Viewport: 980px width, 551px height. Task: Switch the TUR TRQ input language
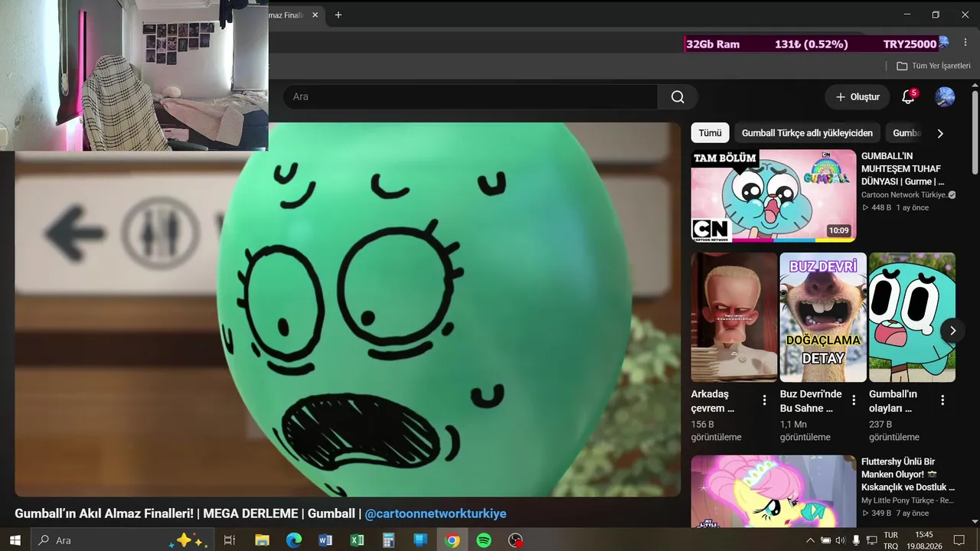point(890,540)
